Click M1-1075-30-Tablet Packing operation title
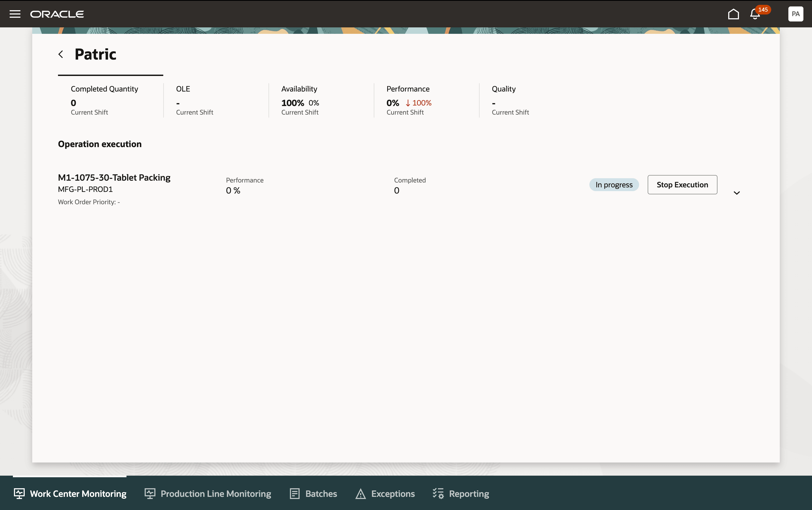The height and width of the screenshot is (510, 812). (x=114, y=178)
